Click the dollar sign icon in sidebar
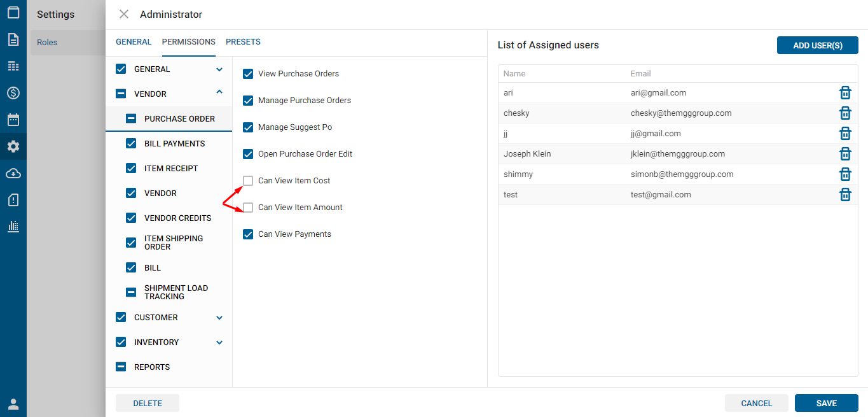The image size is (868, 417). click(x=13, y=93)
